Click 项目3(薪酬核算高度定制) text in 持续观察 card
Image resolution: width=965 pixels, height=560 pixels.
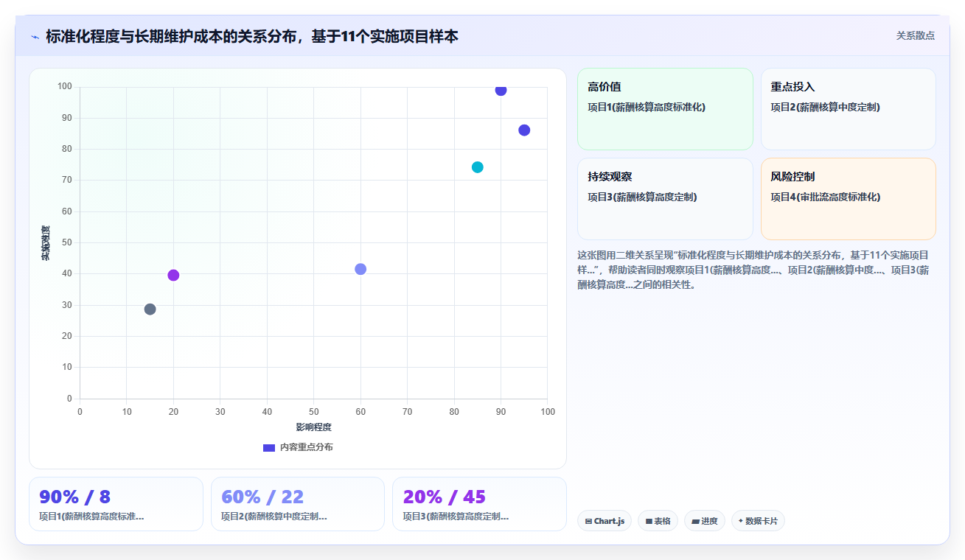tap(642, 197)
